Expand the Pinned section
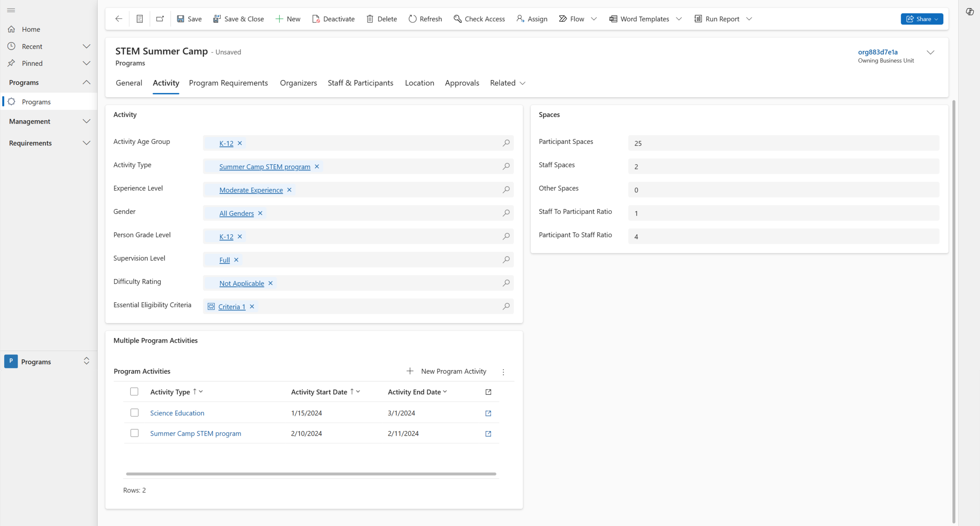 pyautogui.click(x=87, y=63)
